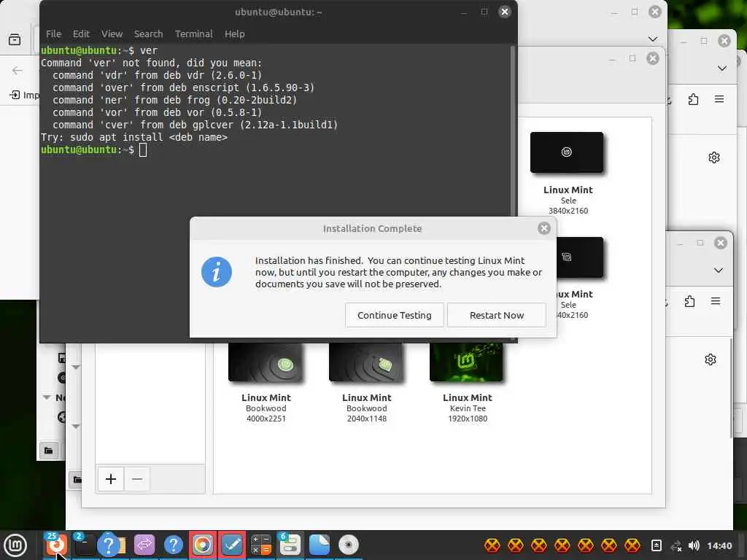747x560 pixels.
Task: Switch to the terminal taskbar icon
Action: click(x=85, y=545)
